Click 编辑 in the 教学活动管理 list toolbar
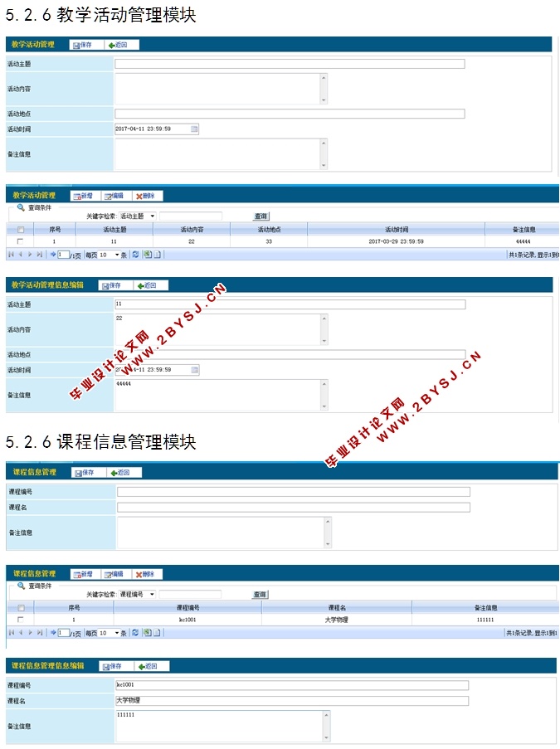This screenshot has width=560, height=749. coord(116,196)
